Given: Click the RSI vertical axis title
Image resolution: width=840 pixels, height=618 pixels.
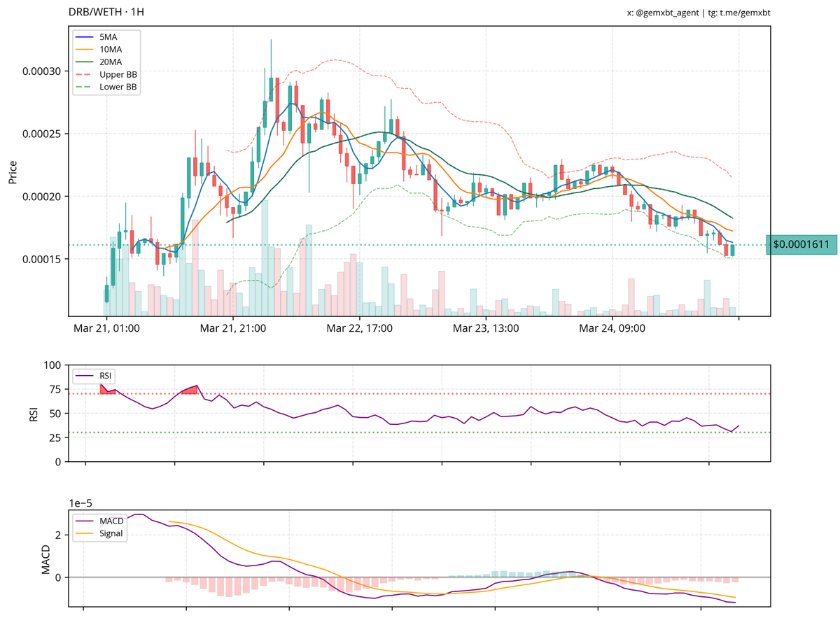Looking at the screenshot, I should (x=33, y=414).
